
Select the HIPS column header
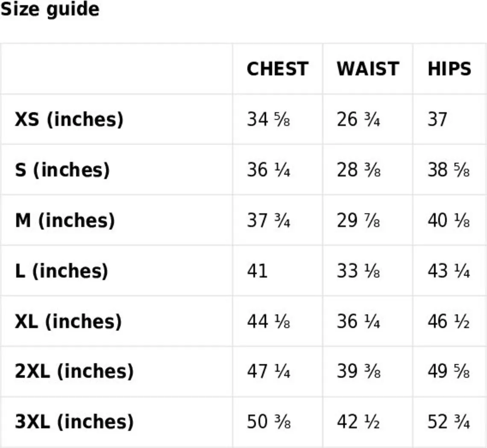(449, 69)
